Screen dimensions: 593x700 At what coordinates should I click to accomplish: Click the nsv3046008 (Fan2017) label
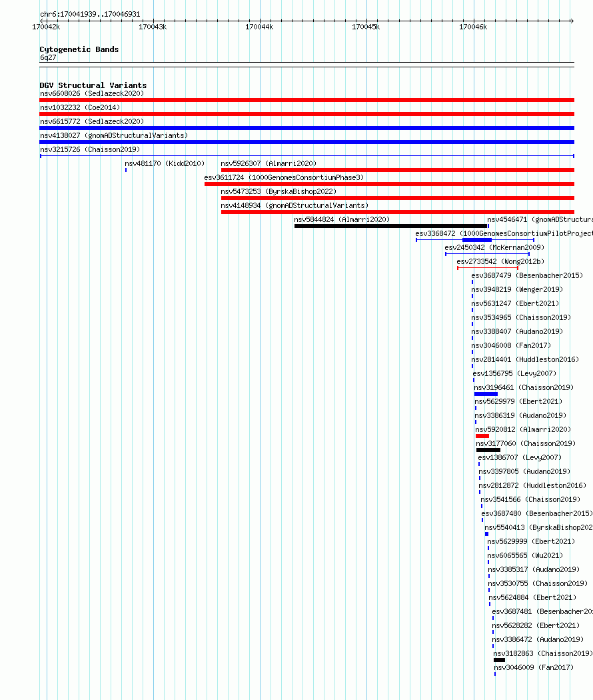pos(511,345)
